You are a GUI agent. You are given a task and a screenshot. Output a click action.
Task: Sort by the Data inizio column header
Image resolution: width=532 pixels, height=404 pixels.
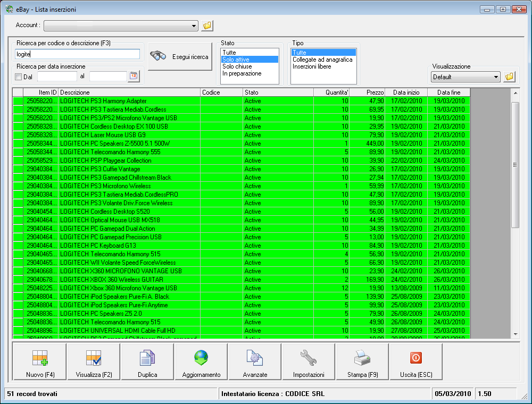coord(406,92)
